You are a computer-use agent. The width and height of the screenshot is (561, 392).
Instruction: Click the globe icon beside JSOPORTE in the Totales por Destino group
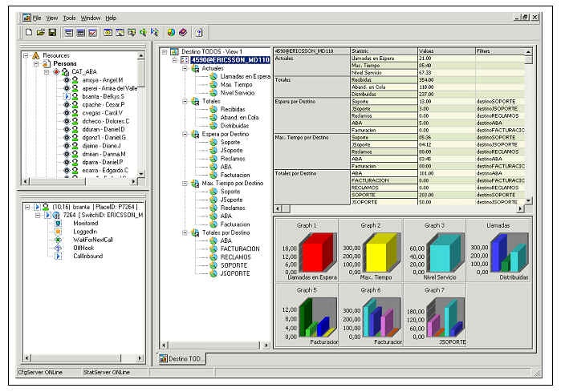pyautogui.click(x=213, y=273)
